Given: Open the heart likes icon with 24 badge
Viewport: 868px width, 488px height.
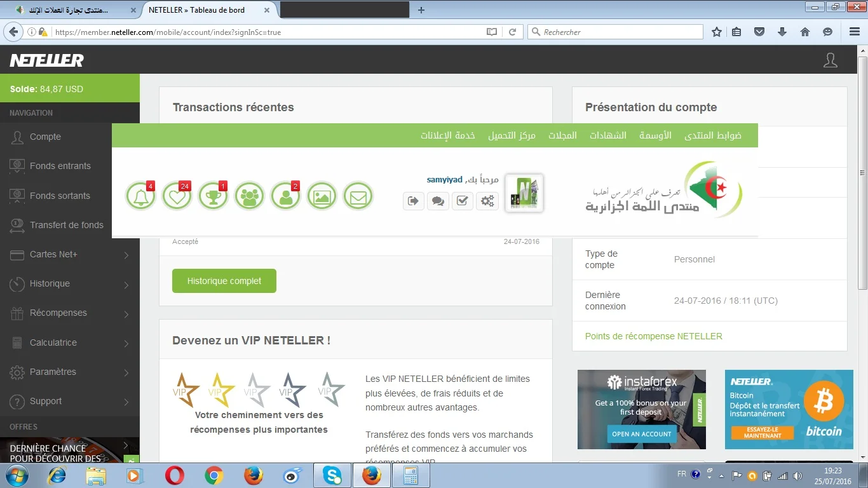Looking at the screenshot, I should coord(177,196).
